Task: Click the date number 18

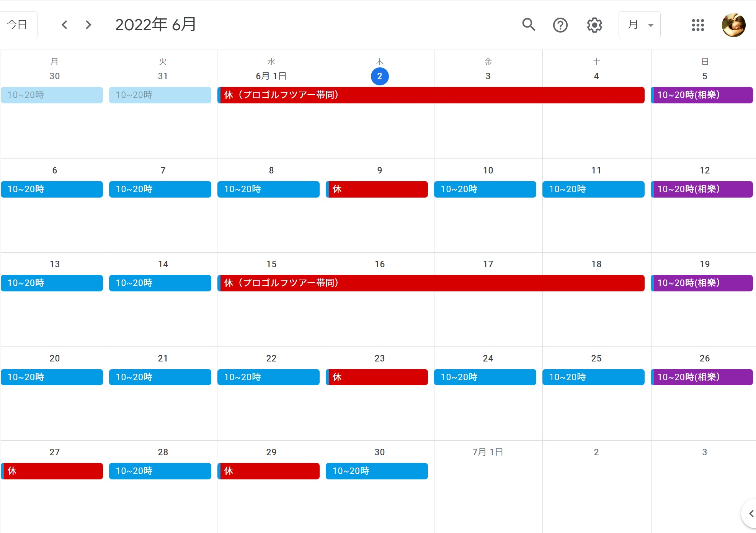Action: point(596,264)
